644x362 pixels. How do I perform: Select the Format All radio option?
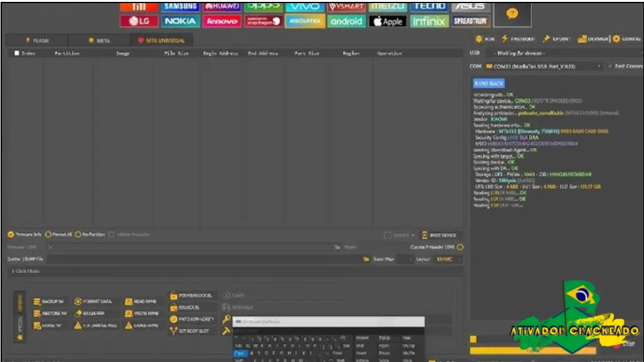point(58,234)
